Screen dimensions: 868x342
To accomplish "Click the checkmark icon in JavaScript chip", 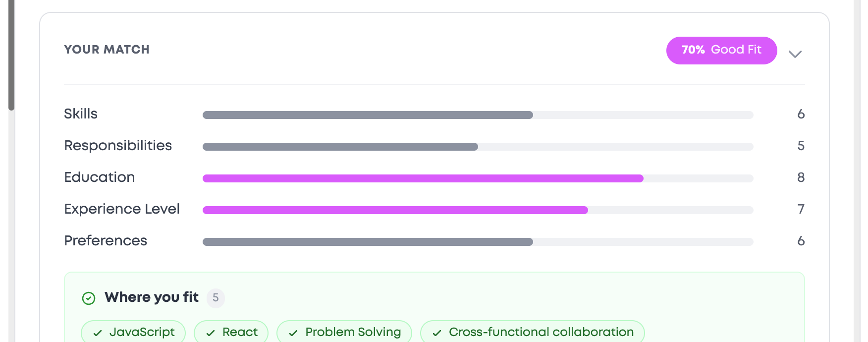I will coord(98,333).
